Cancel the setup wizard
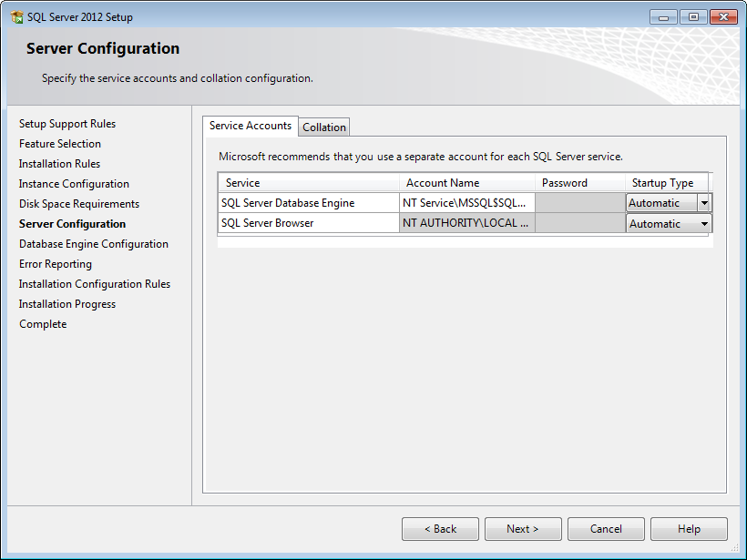Image resolution: width=747 pixels, height=560 pixels. [606, 529]
